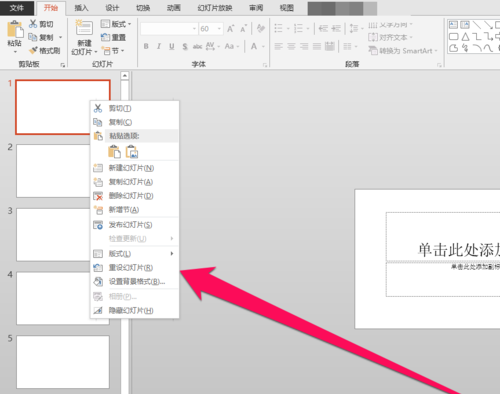Click the Convert to SmartArt button

pyautogui.click(x=402, y=51)
